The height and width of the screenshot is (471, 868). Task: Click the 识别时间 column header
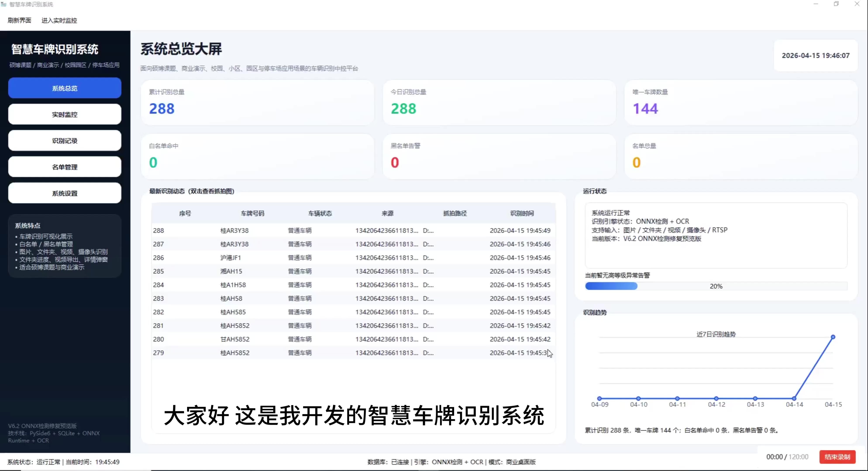[x=522, y=213]
